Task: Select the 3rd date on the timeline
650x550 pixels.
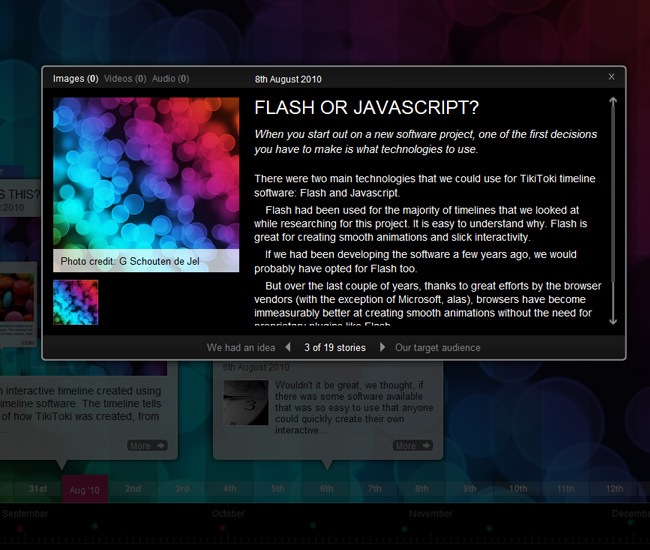Action: (x=182, y=489)
